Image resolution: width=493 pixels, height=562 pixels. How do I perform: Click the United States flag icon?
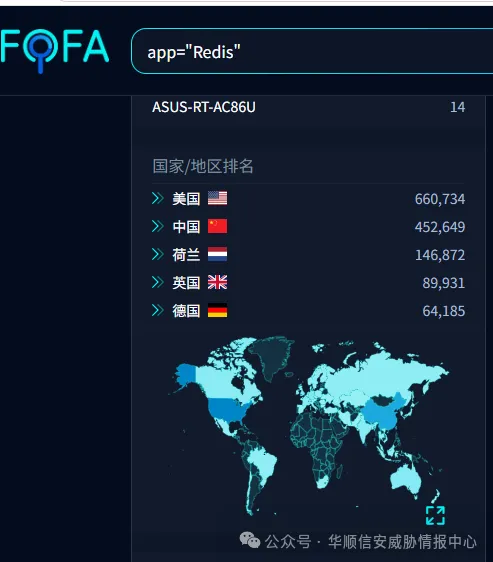point(217,198)
